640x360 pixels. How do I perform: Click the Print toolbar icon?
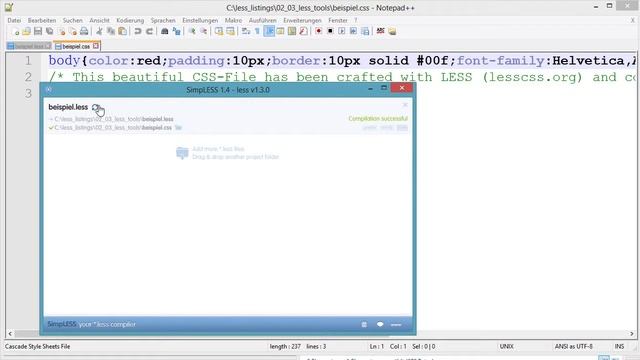pos(84,31)
